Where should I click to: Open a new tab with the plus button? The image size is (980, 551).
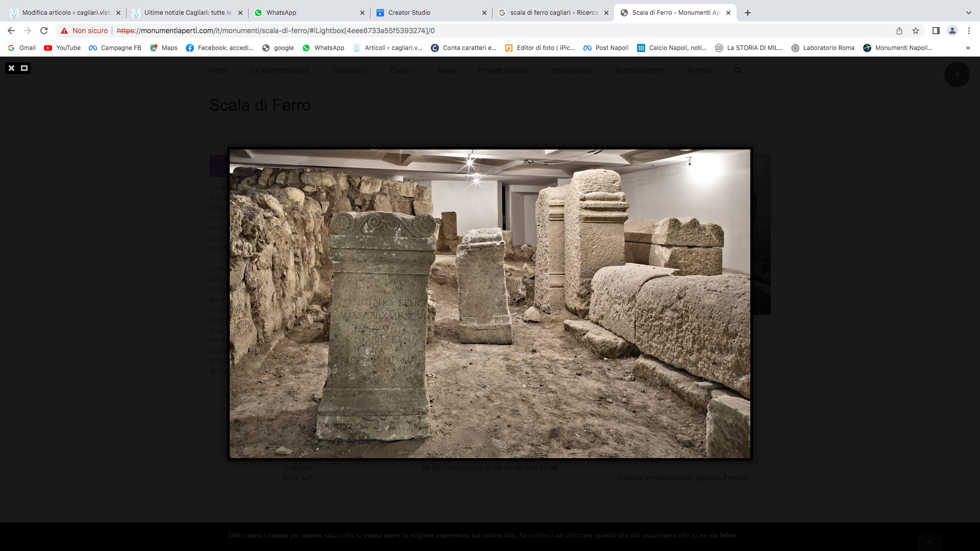tap(748, 13)
